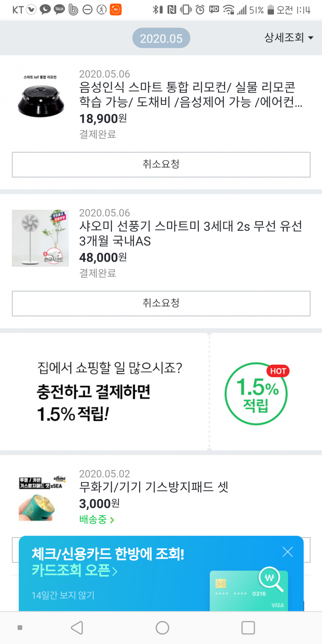Image resolution: width=322 pixels, height=644 pixels.
Task: Open the Xiaomi fan product thumbnail
Action: tap(40, 238)
